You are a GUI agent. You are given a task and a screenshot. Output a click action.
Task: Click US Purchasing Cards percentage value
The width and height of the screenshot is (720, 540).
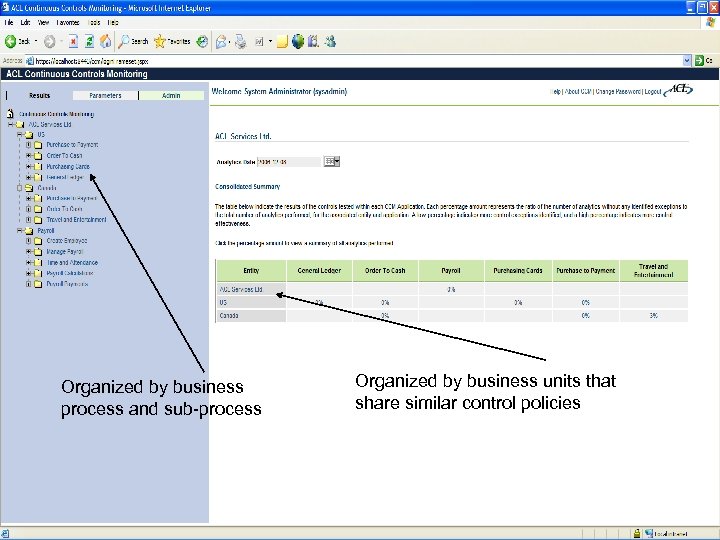click(518, 303)
